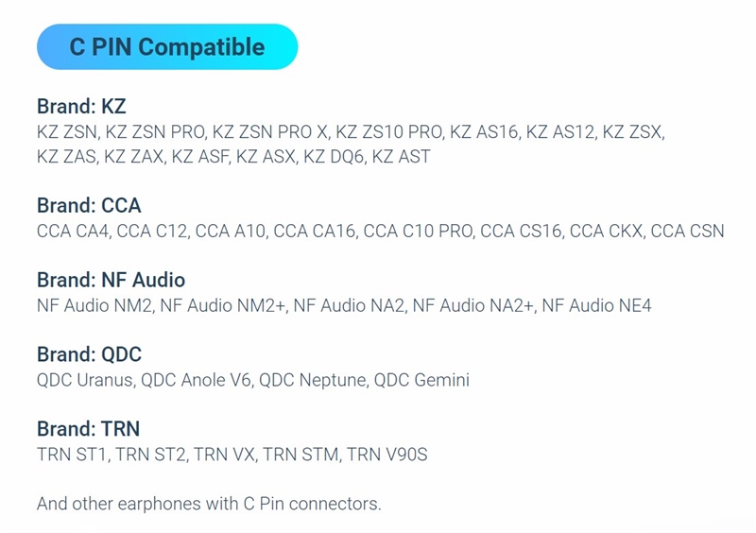
Task: Click the CCA CSN model name
Action: tap(688, 231)
